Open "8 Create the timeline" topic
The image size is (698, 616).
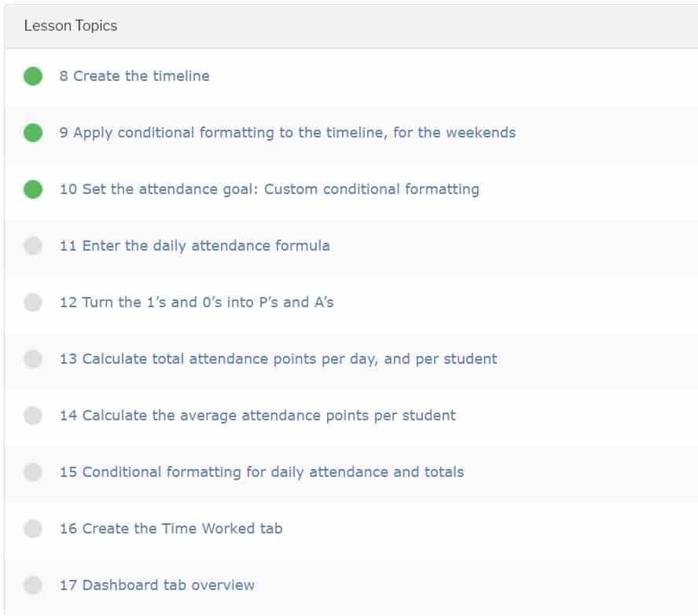(134, 76)
